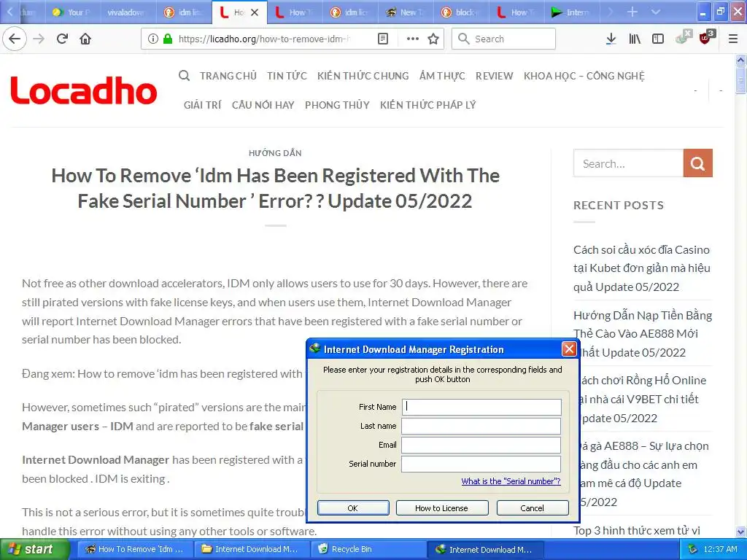Click the browser toolbar Search box
This screenshot has height=560, width=747.
click(503, 39)
